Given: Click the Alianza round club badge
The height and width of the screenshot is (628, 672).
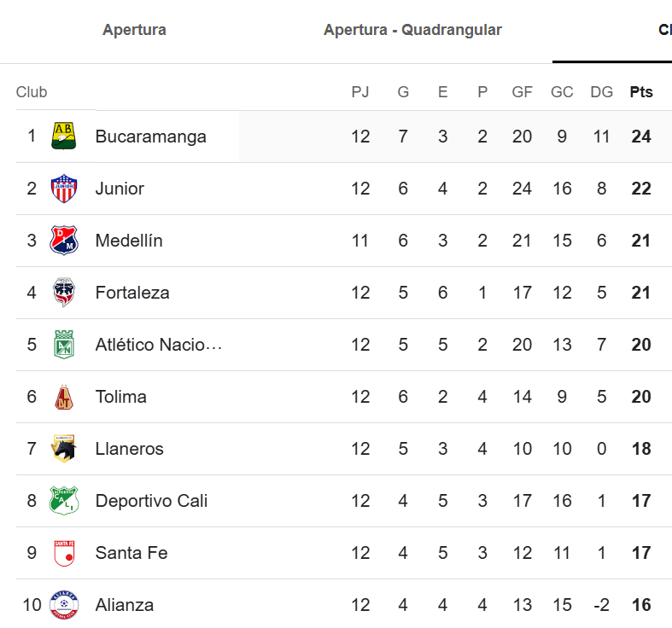Looking at the screenshot, I should pyautogui.click(x=64, y=605).
